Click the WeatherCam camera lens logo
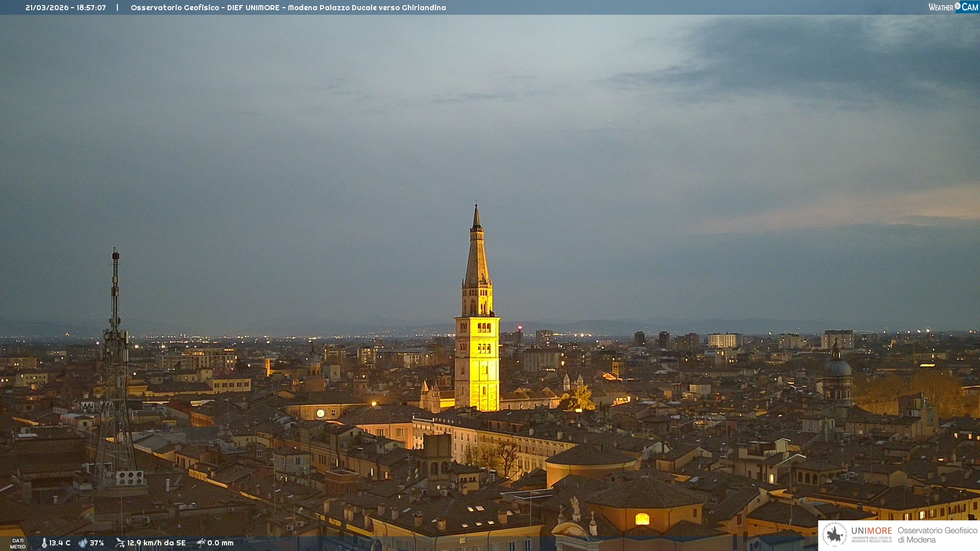The image size is (980, 551). point(958,6)
